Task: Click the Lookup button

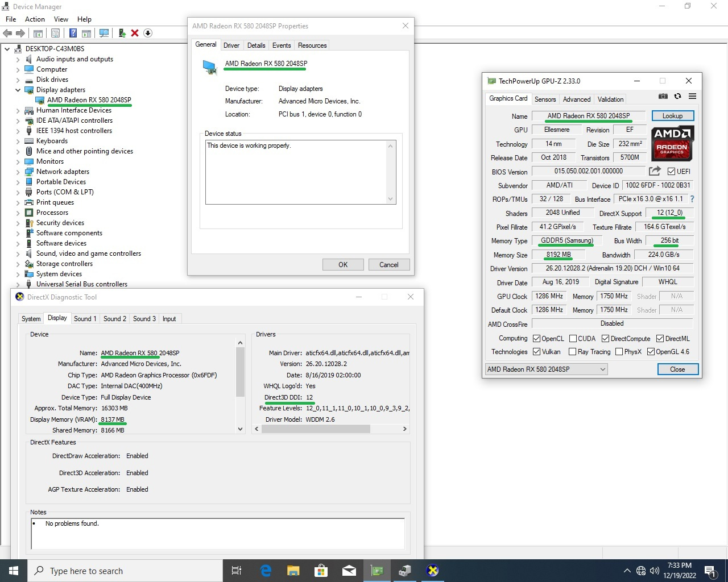Action: pyautogui.click(x=672, y=116)
